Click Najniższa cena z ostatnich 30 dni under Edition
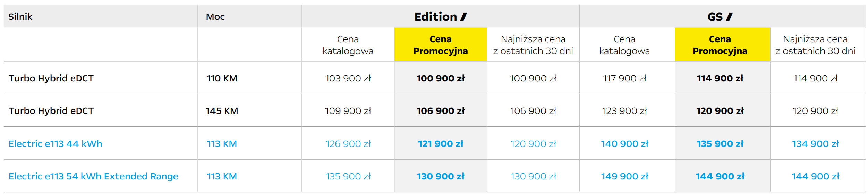868x195 pixels. click(x=533, y=45)
